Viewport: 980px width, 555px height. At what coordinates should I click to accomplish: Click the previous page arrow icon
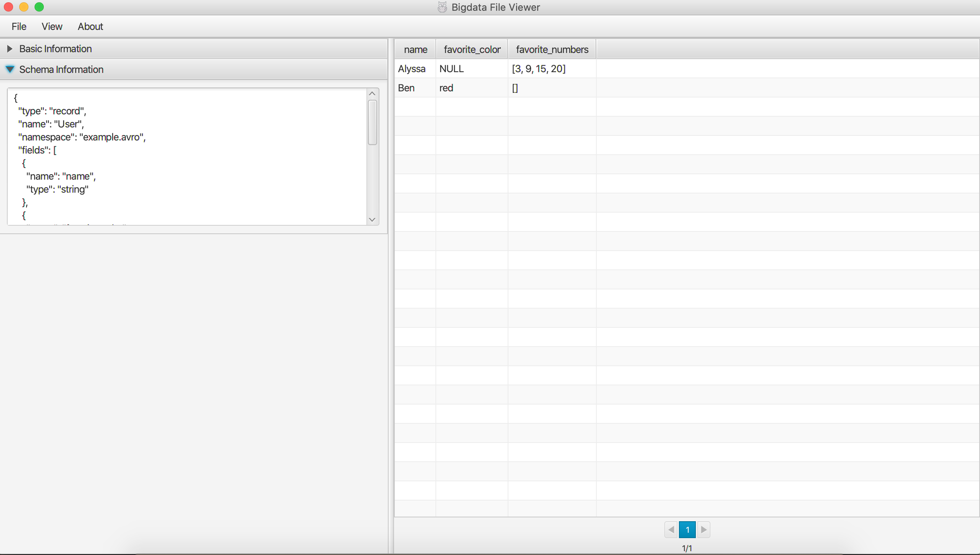click(671, 530)
